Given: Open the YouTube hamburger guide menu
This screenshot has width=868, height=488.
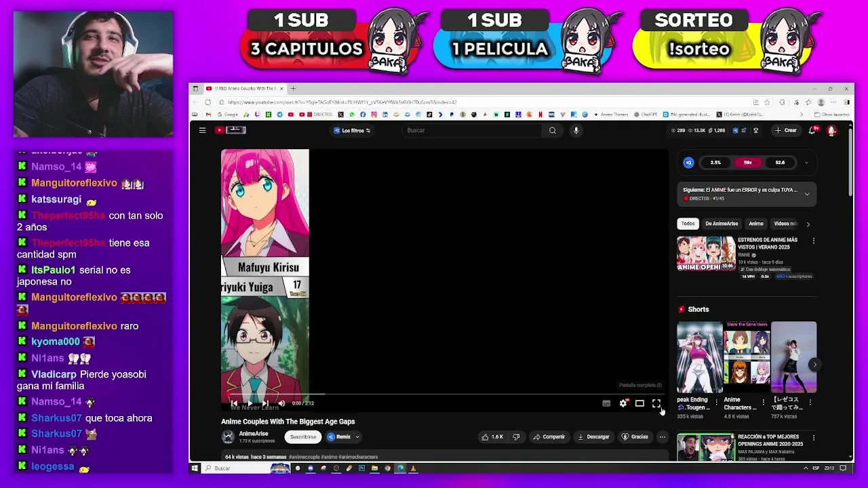Looking at the screenshot, I should pos(202,130).
